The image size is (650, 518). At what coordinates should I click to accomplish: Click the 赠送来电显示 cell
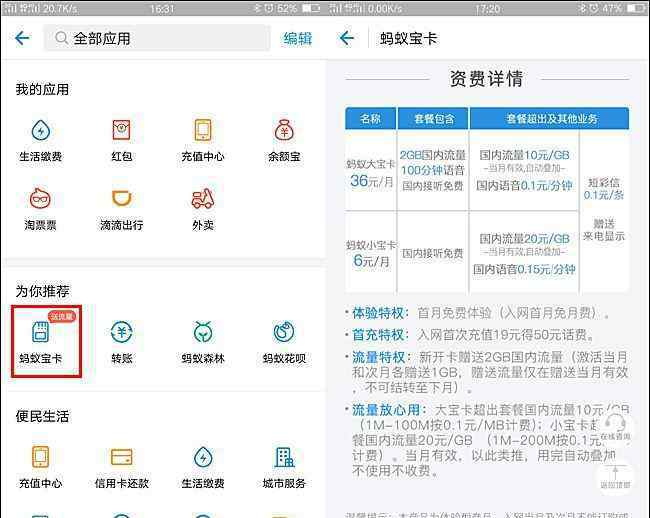point(604,230)
